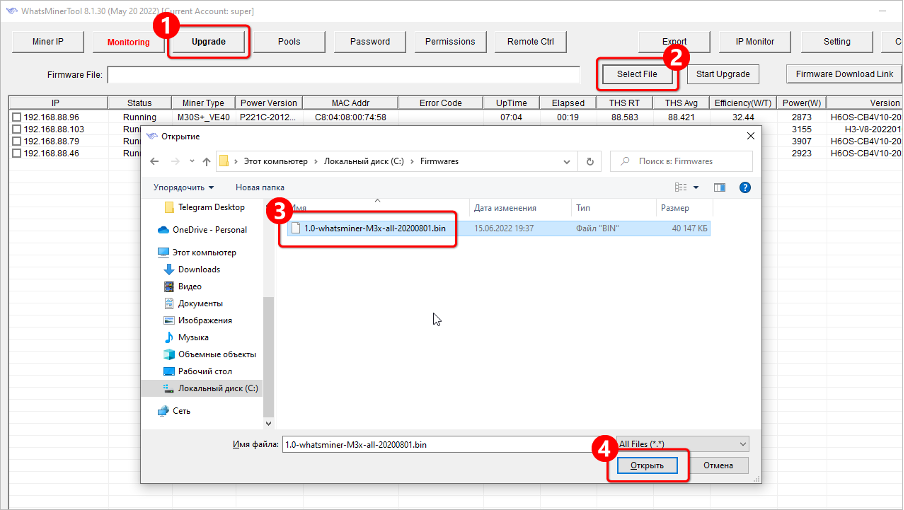The width and height of the screenshot is (904, 510).
Task: Expand the address bar history dropdown
Action: click(567, 161)
